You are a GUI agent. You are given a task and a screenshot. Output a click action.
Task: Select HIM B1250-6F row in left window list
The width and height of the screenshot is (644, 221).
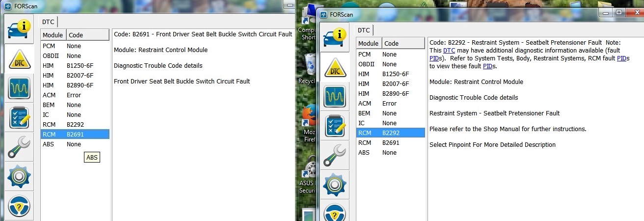75,66
